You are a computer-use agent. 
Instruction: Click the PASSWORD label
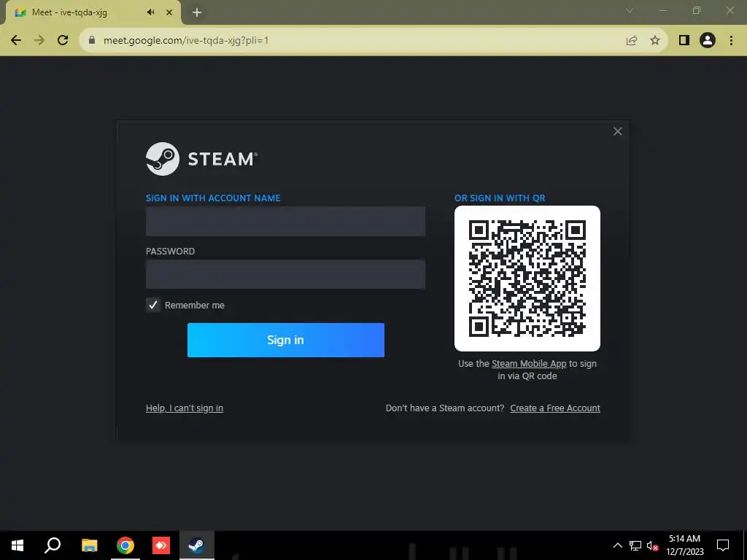coord(170,252)
